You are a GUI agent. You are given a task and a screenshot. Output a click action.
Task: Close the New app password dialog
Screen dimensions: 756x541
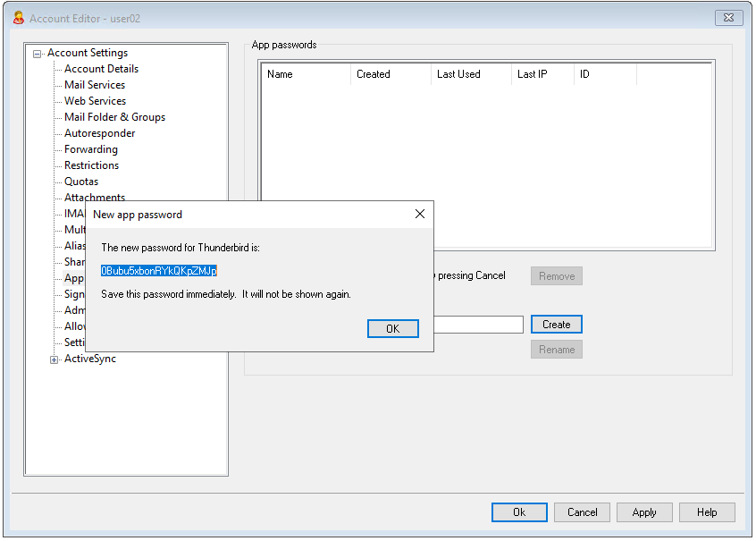419,214
